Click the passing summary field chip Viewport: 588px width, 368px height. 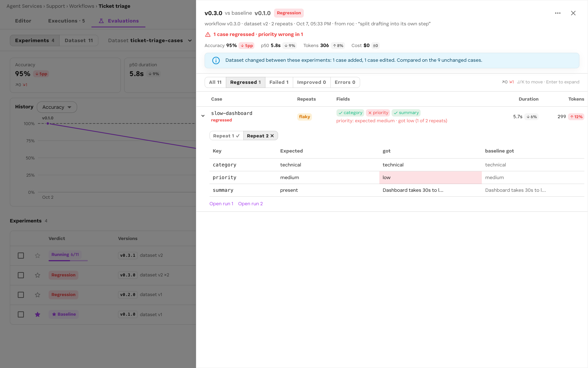click(406, 113)
